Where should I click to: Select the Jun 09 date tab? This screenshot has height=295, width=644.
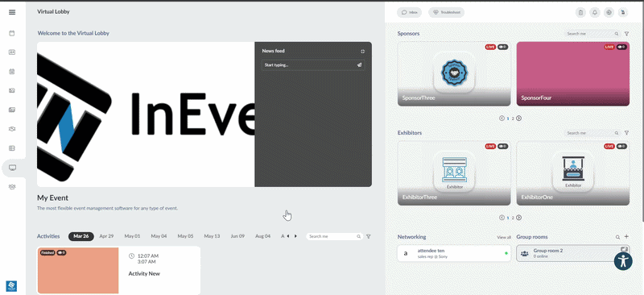237,236
